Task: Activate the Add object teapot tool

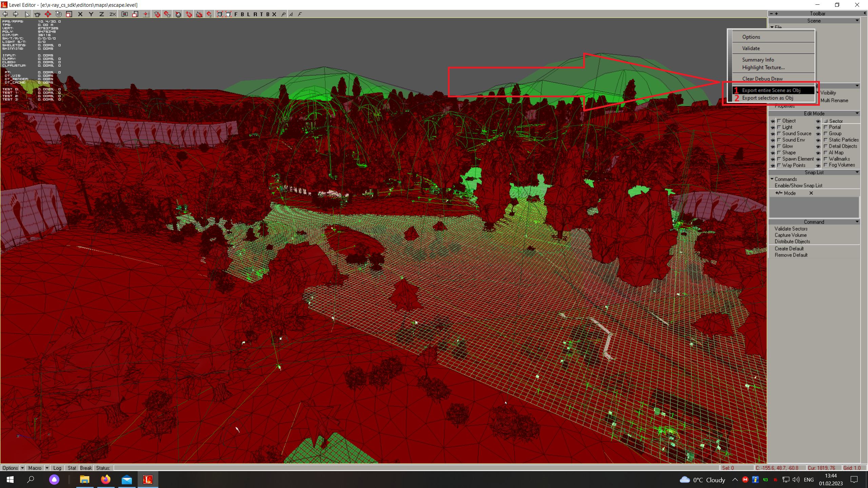Action: click(37, 14)
